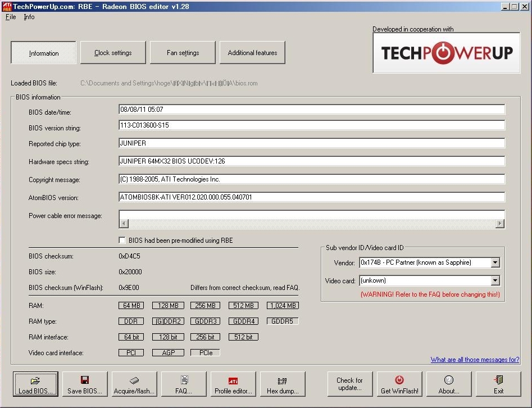Click the 64 bit RAM interface indicator
The width and height of the screenshot is (532, 408).
tap(131, 337)
